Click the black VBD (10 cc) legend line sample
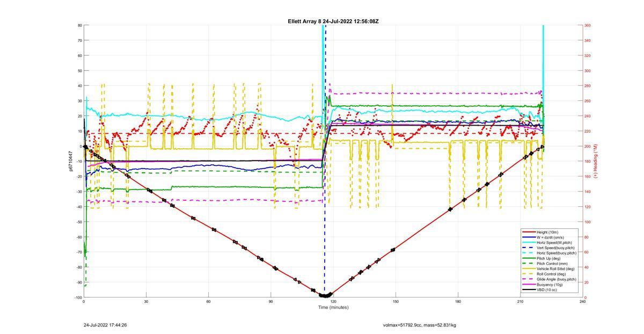 coord(529,290)
